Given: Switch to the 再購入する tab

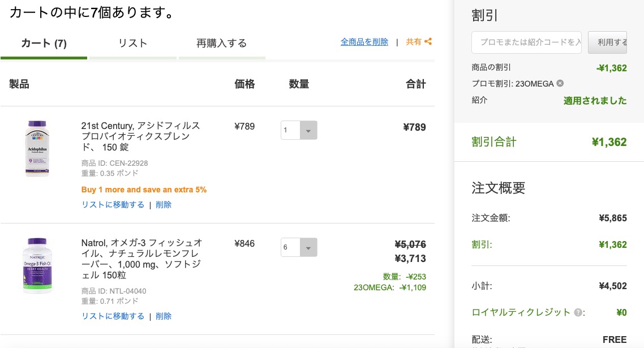Looking at the screenshot, I should click(222, 44).
